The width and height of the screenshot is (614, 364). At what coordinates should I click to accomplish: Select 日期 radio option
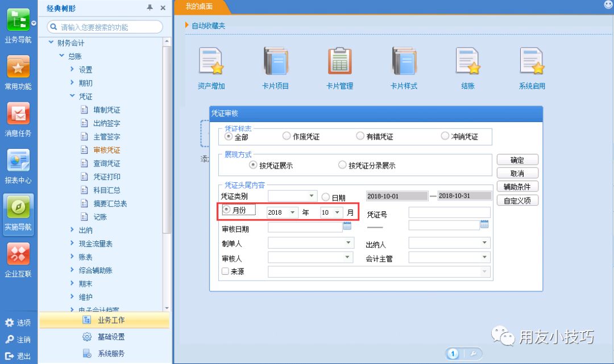tap(325, 197)
